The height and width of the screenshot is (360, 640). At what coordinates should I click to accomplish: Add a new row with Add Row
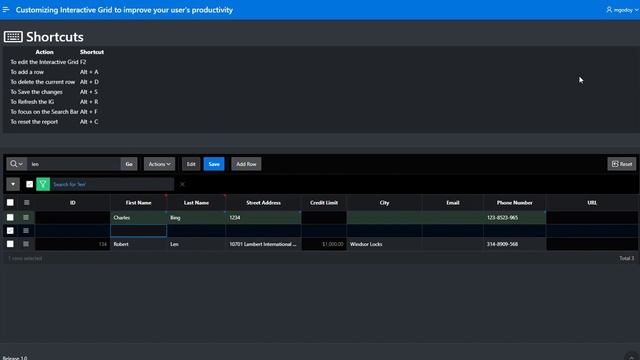(x=246, y=164)
